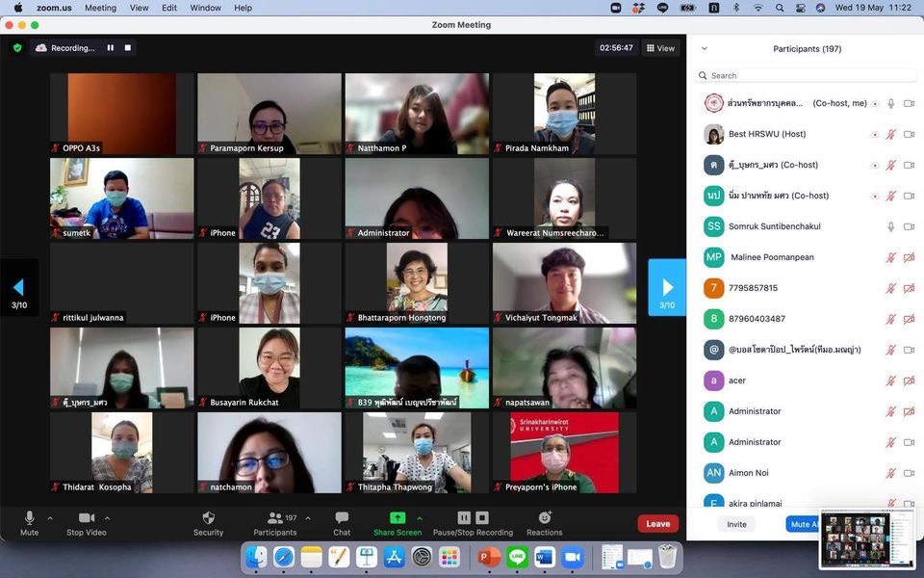The height and width of the screenshot is (578, 924).
Task: Toggle the Stop Video camera button
Action: tap(87, 518)
